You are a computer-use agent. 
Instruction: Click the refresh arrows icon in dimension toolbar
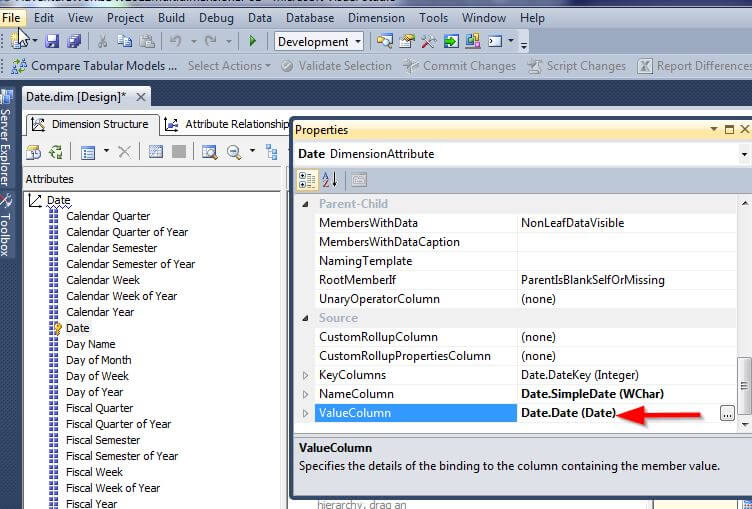(x=56, y=153)
